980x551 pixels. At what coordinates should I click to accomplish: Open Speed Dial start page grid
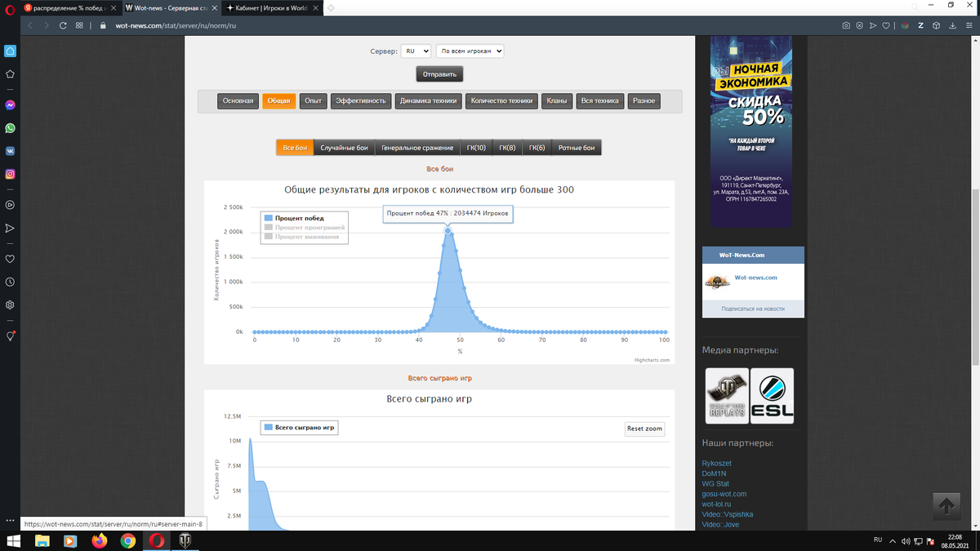click(79, 25)
